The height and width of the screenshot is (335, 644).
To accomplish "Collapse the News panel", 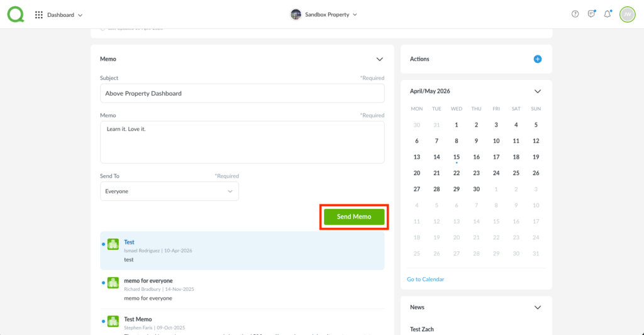I will (x=538, y=307).
